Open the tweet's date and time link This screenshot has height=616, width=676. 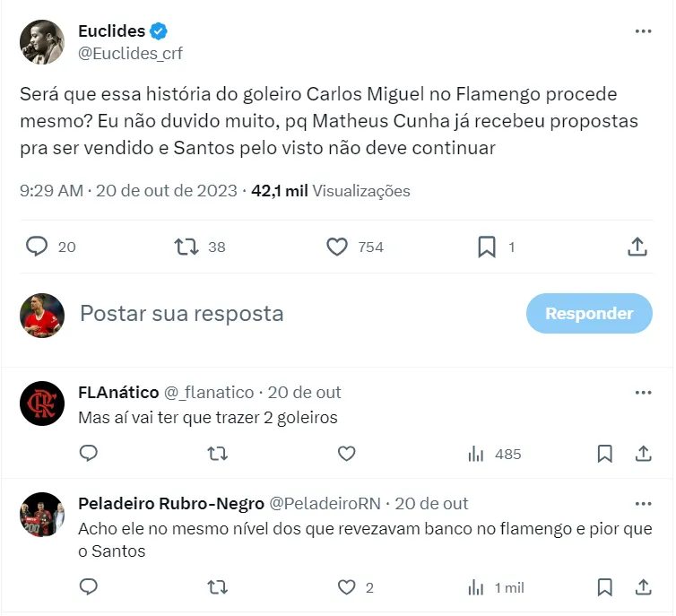point(128,191)
